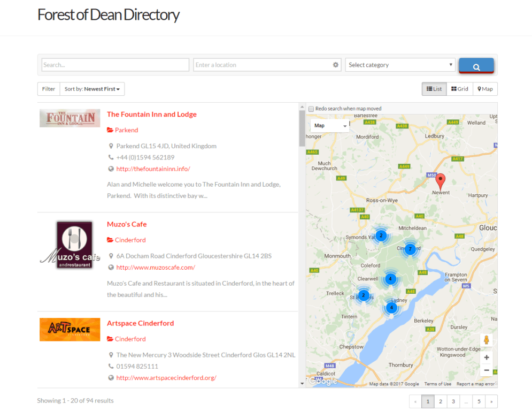Go to results page 5

tap(479, 401)
